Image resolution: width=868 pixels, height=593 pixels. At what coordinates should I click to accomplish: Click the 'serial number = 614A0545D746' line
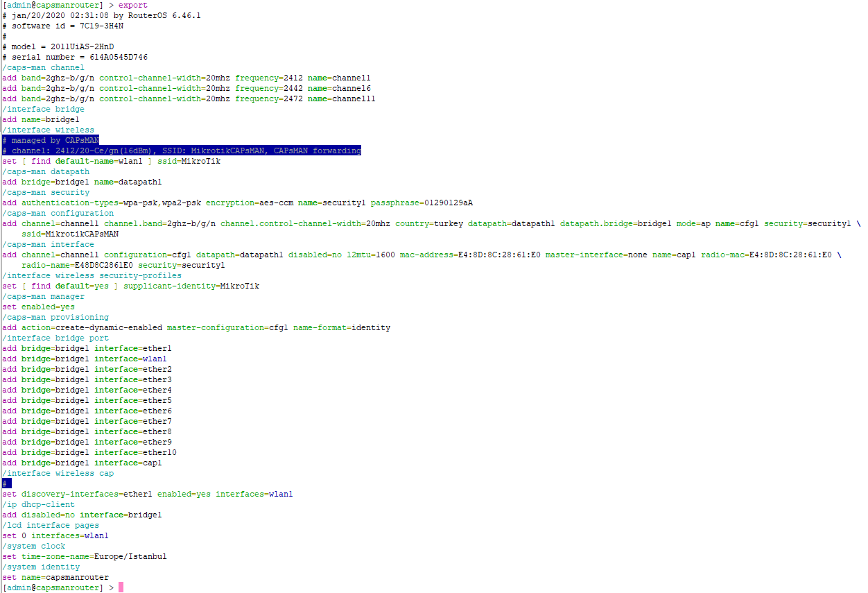[x=75, y=57]
